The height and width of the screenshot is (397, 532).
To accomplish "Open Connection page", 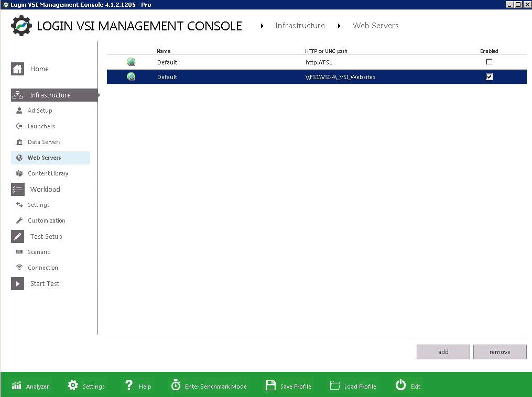I will coord(43,268).
